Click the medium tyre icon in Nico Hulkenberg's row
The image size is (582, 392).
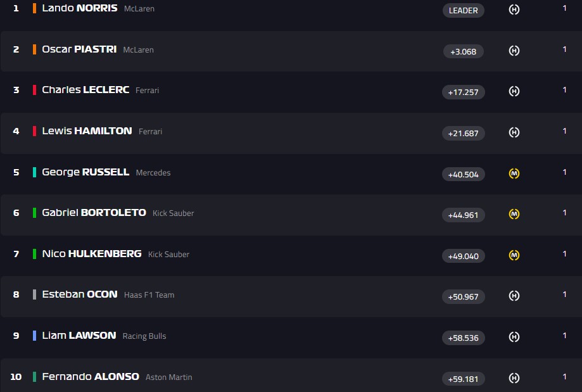pyautogui.click(x=514, y=255)
